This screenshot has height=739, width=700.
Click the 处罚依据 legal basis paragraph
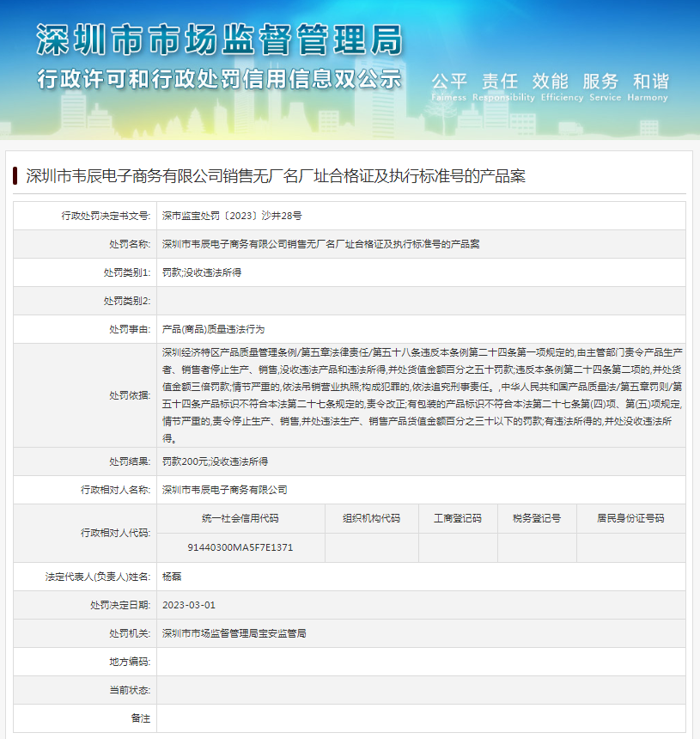(421, 394)
